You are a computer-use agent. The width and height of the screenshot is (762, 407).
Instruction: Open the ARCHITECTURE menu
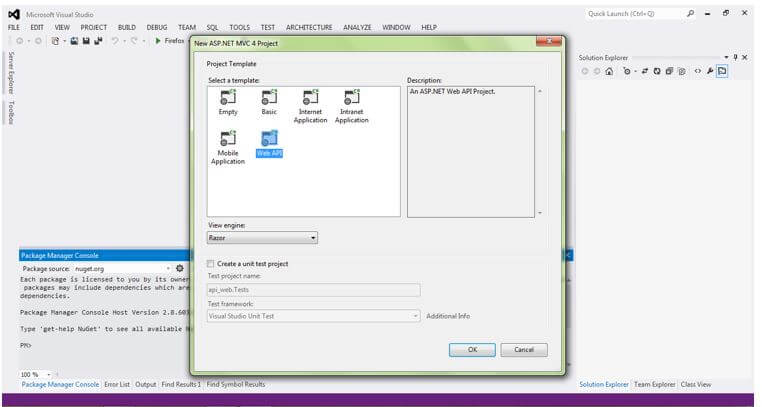click(309, 28)
